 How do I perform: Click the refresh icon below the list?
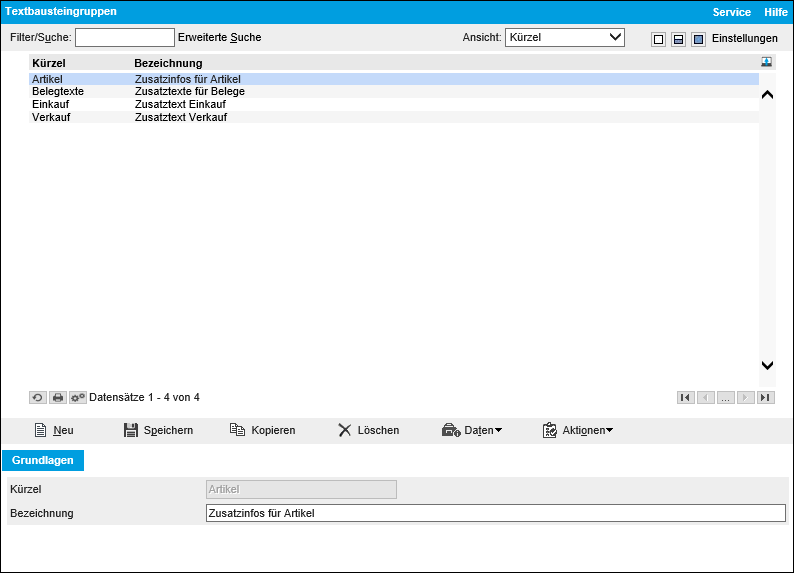click(x=37, y=397)
